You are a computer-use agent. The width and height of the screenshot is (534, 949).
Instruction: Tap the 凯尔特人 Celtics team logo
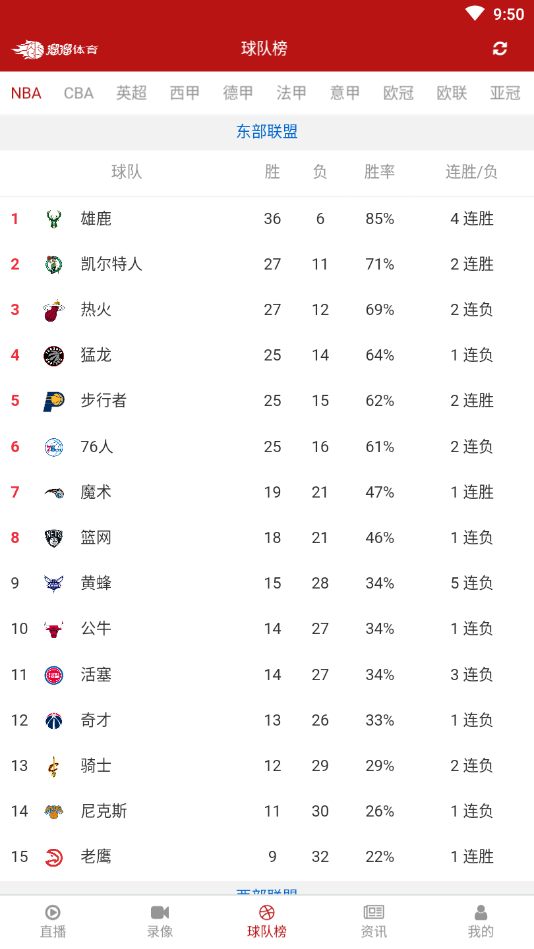(54, 264)
